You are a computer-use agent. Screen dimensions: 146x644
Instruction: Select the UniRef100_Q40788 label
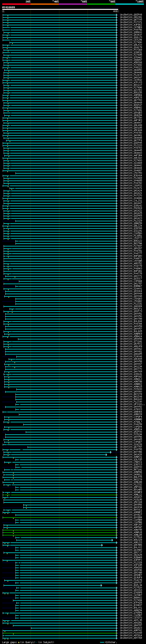pos(131,319)
